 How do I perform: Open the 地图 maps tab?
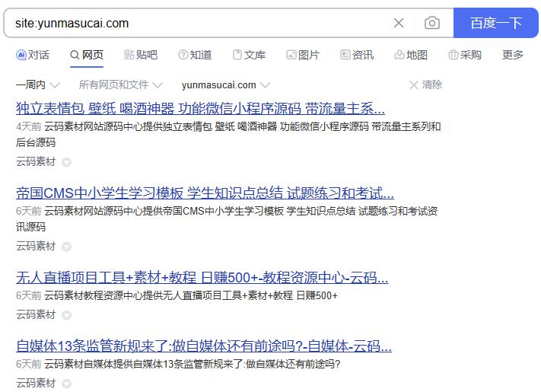411,55
